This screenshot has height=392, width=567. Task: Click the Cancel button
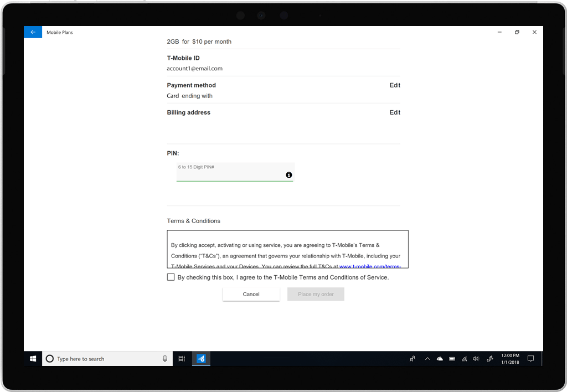[251, 294]
